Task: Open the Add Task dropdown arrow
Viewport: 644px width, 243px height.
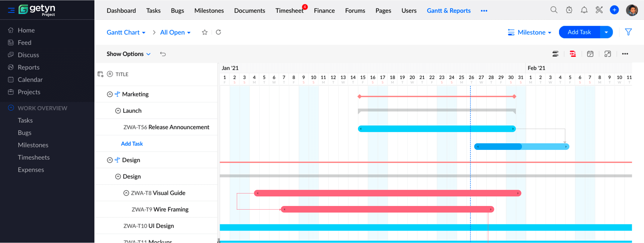Action: tap(606, 32)
